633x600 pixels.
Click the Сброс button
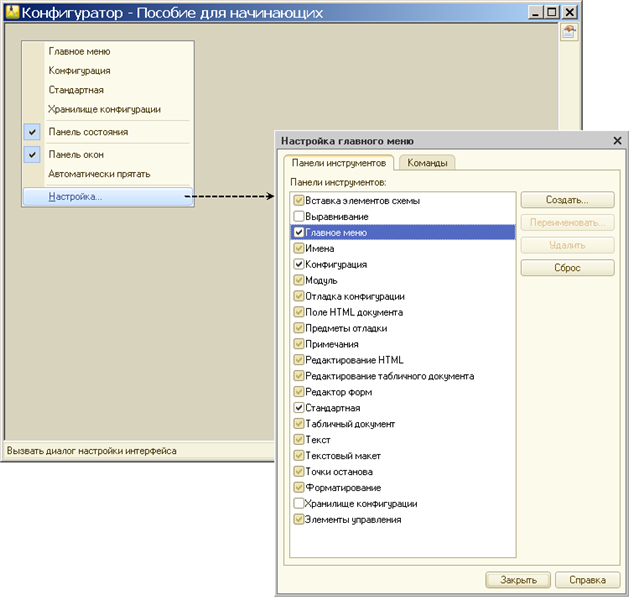[567, 268]
